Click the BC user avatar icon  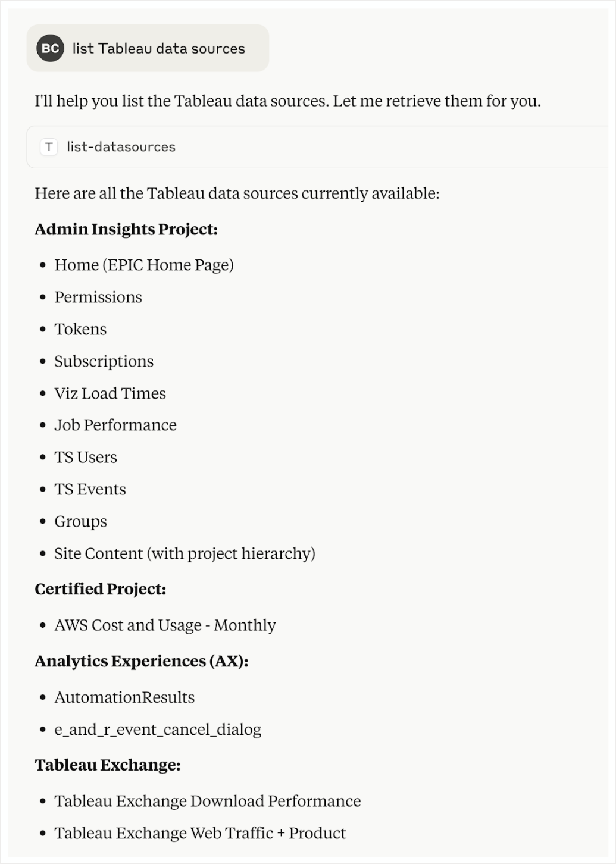pos(50,48)
